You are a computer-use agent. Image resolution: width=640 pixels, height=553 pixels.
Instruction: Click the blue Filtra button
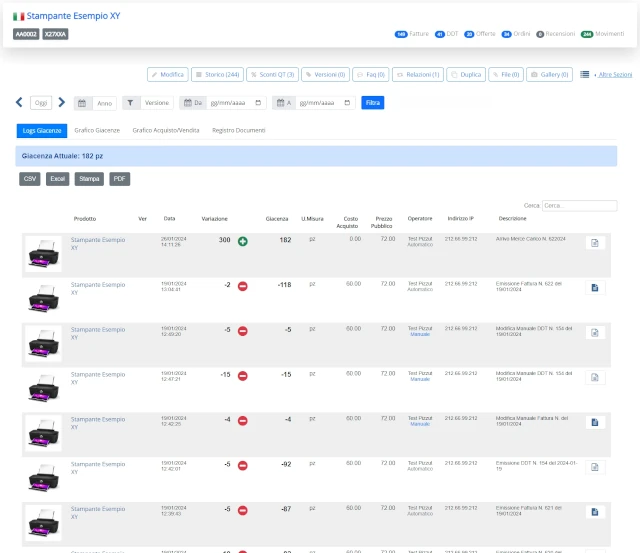[x=373, y=102]
